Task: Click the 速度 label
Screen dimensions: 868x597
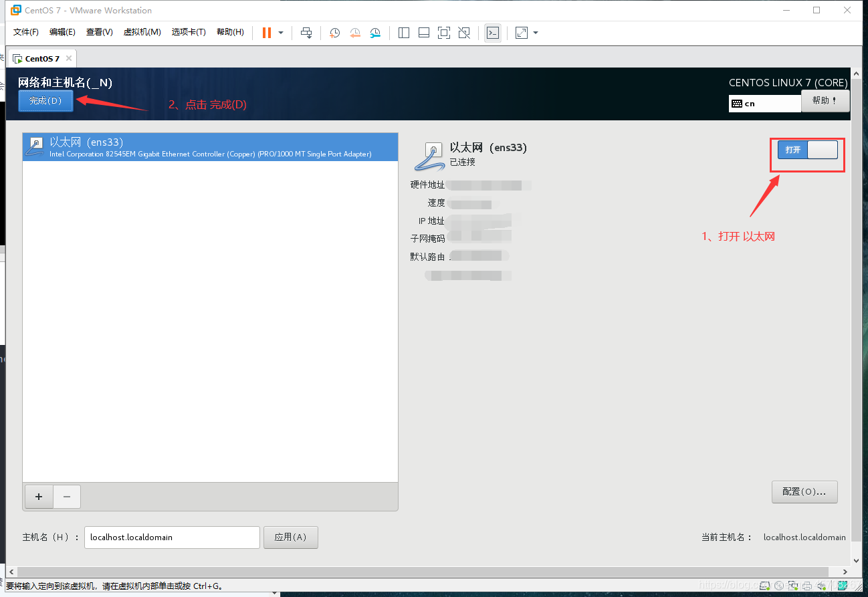Action: pos(436,203)
